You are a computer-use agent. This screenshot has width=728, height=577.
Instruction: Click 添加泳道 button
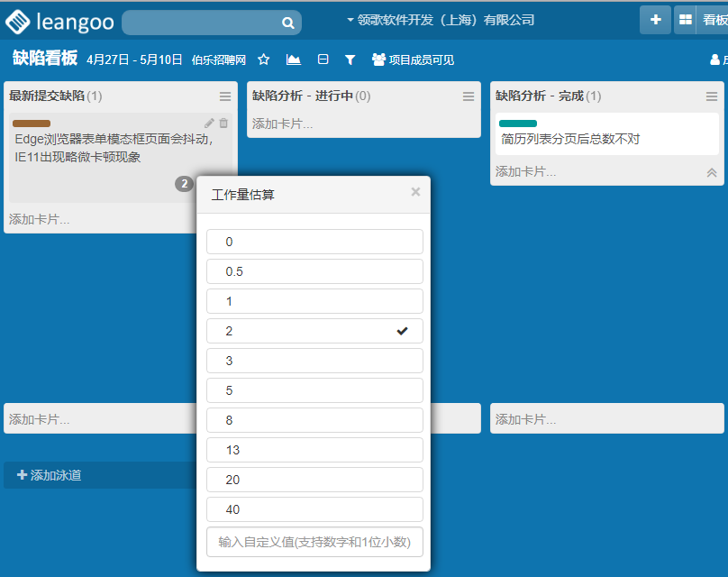[50, 475]
